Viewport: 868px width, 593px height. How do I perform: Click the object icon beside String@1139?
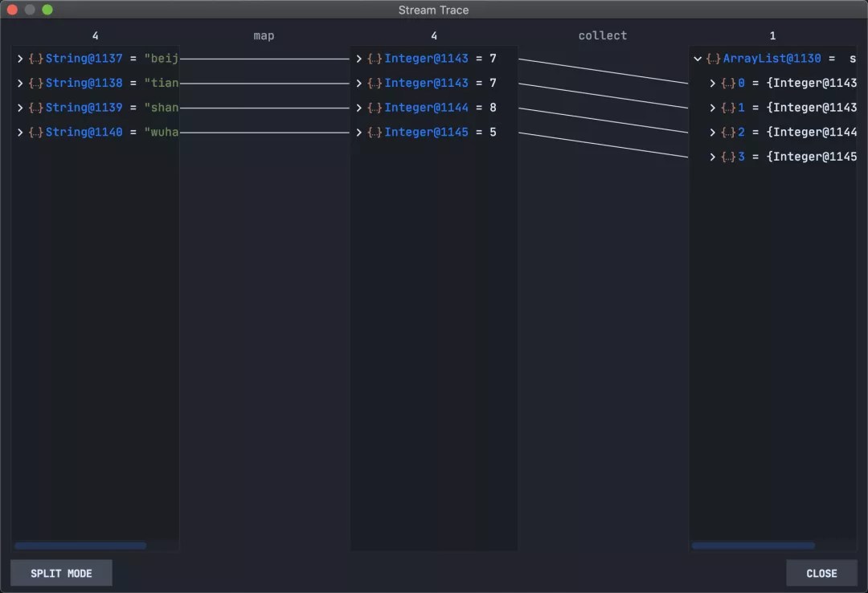35,108
